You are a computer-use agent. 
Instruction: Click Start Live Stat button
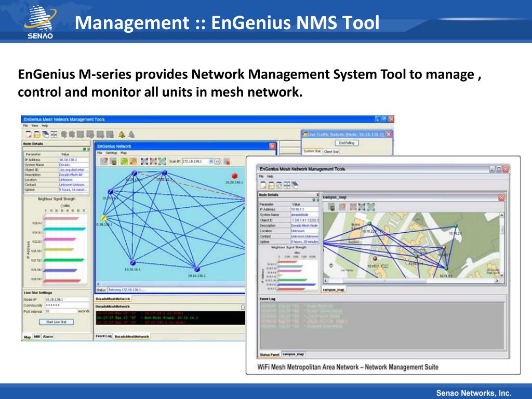pyautogui.click(x=56, y=322)
